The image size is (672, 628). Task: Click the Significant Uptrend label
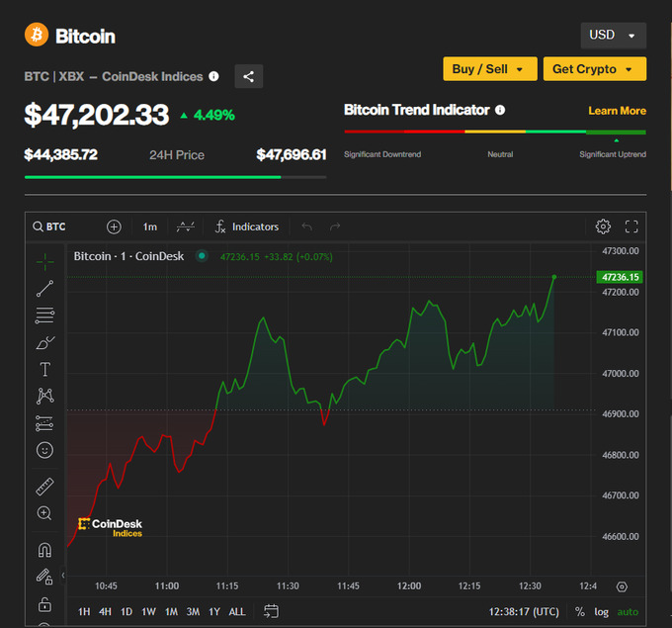tap(613, 154)
